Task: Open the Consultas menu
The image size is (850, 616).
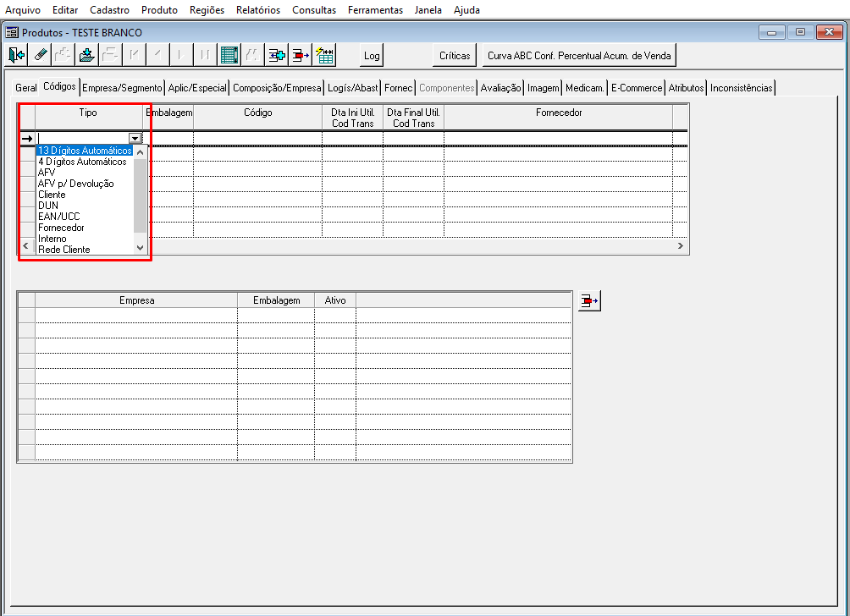Action: point(314,10)
